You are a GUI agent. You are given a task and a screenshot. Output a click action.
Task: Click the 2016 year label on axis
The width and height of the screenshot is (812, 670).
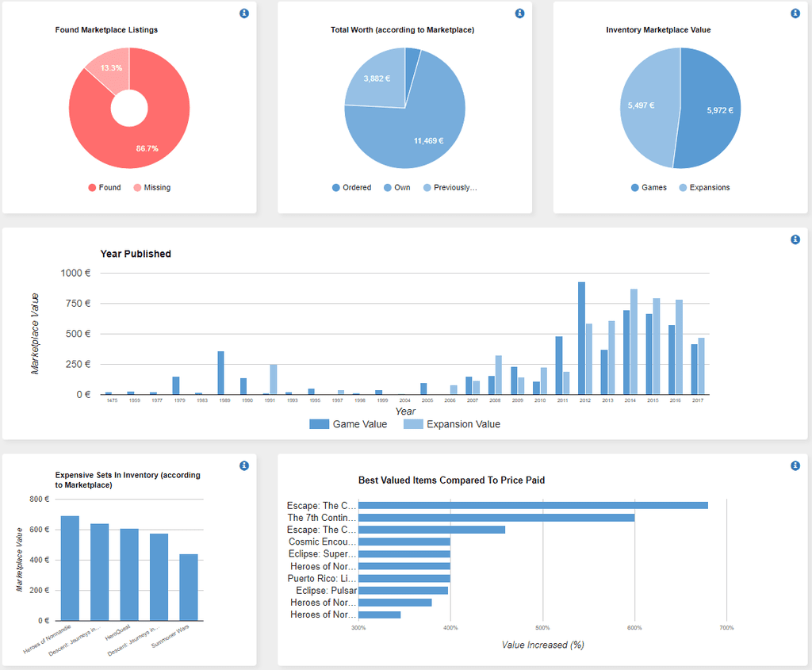(x=676, y=400)
